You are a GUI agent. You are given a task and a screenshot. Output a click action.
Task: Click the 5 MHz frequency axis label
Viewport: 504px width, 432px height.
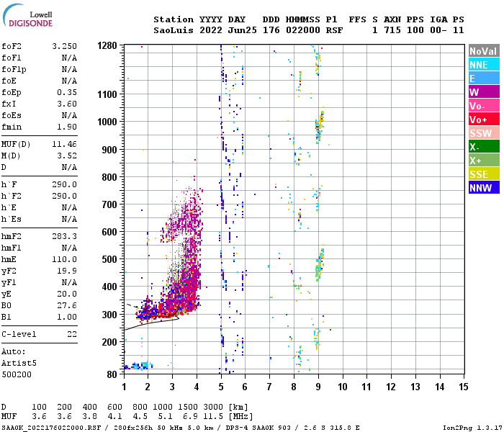pos(221,387)
